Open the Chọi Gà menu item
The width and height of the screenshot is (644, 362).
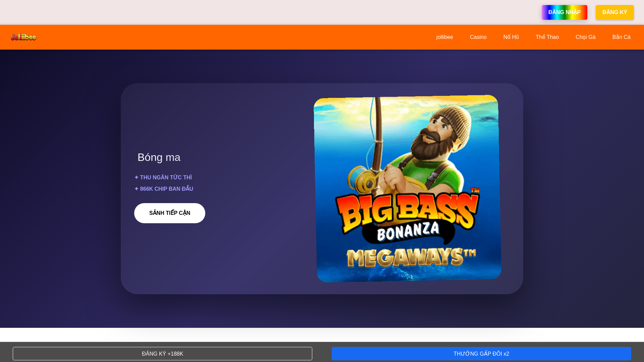tap(585, 37)
